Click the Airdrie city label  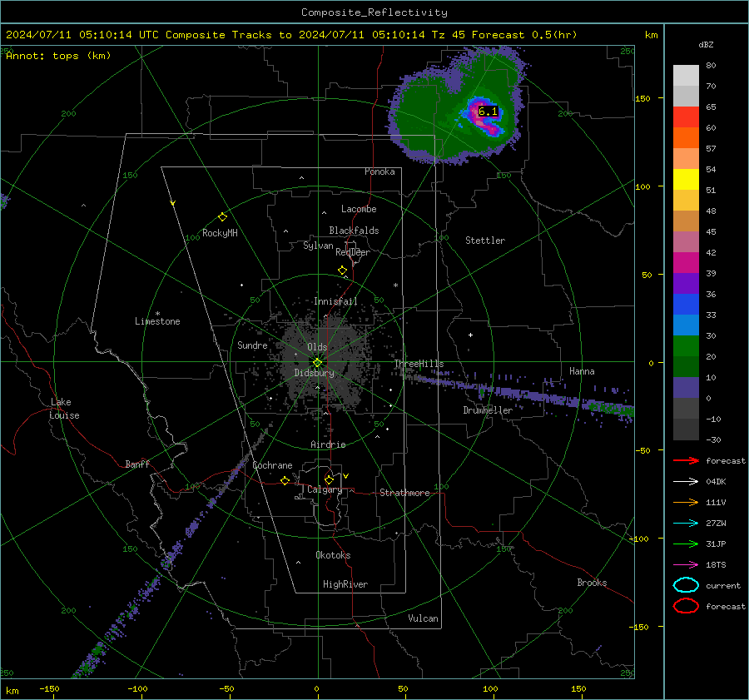coord(328,444)
